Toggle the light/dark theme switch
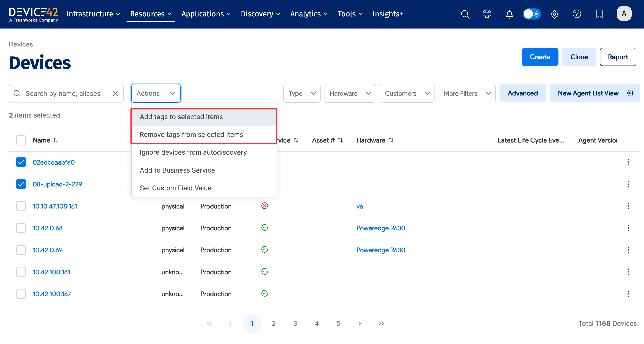This screenshot has height=344, width=644. click(x=532, y=14)
